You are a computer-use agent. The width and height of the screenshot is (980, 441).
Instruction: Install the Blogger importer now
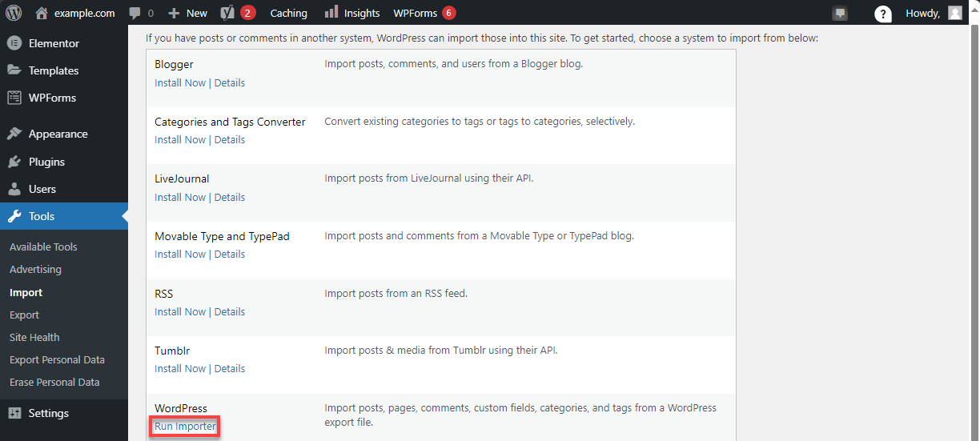180,83
